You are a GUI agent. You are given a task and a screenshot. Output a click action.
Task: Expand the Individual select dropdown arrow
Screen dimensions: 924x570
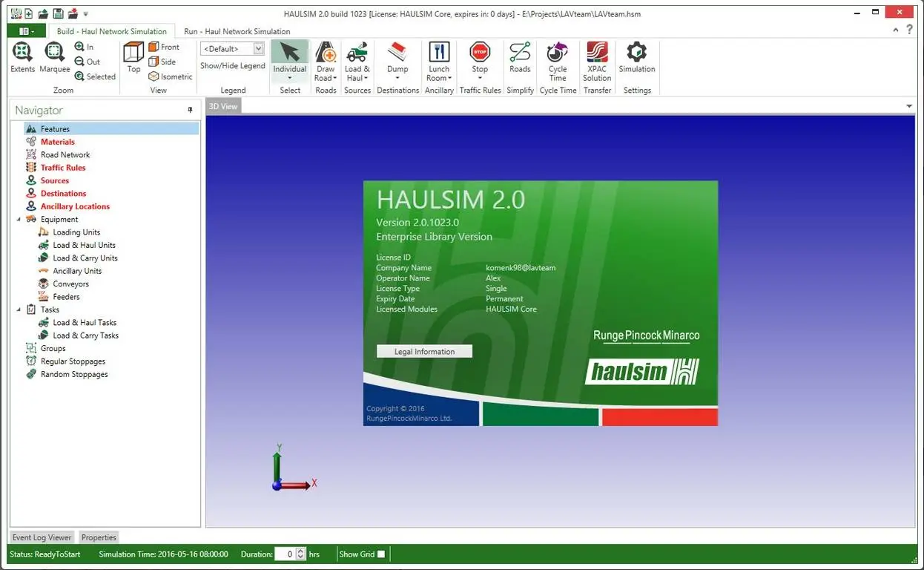click(x=289, y=78)
